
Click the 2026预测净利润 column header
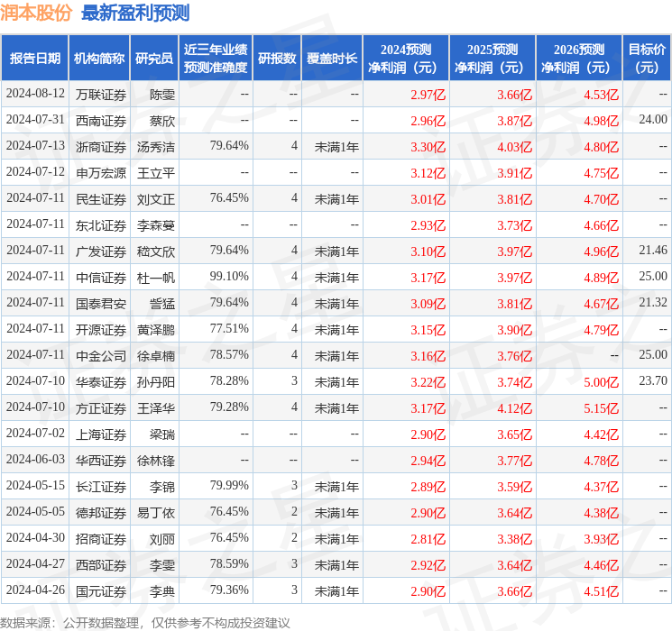click(579, 59)
